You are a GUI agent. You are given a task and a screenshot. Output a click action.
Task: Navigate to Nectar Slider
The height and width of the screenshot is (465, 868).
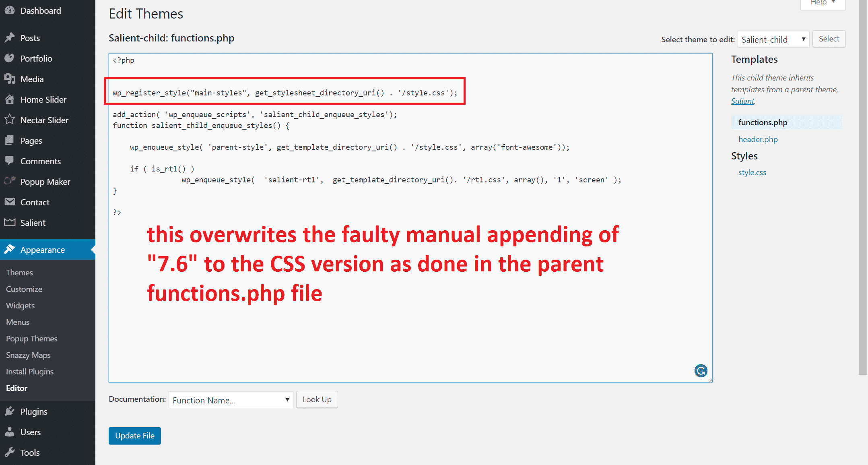point(47,120)
